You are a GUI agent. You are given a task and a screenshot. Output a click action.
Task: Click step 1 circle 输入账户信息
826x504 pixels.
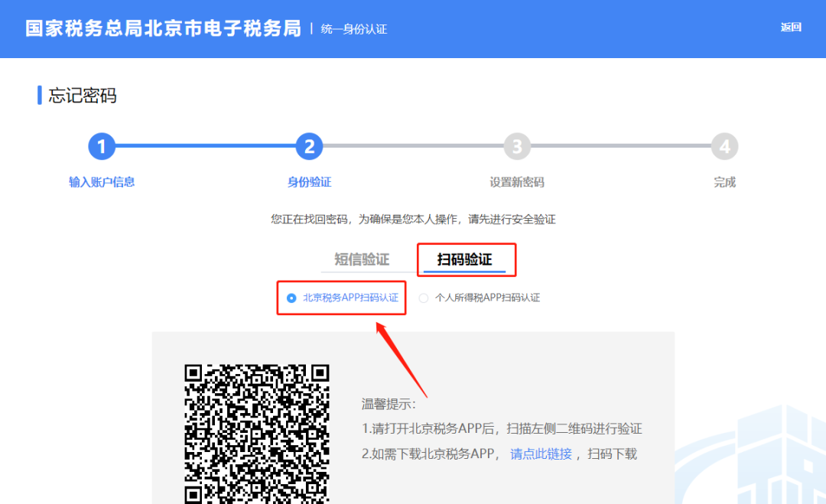pos(102,146)
